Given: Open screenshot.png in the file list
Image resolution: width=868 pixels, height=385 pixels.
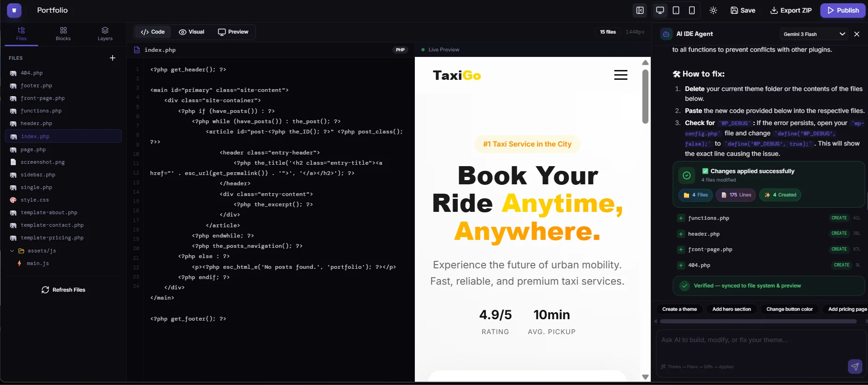Looking at the screenshot, I should 63,162.
